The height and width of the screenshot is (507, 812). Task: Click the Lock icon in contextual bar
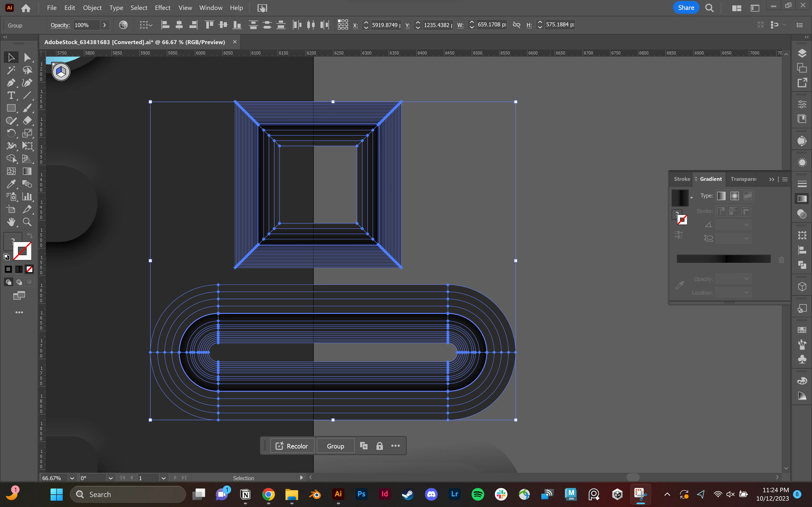(x=380, y=446)
